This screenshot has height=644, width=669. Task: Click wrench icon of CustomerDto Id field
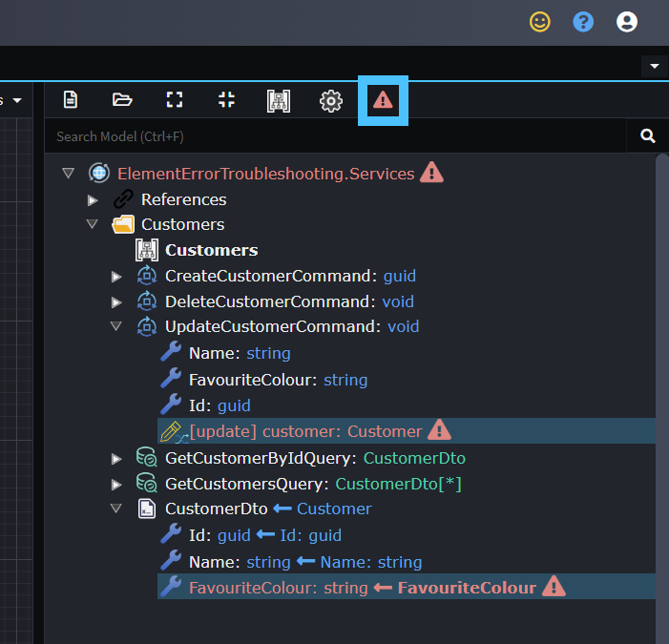click(x=171, y=534)
